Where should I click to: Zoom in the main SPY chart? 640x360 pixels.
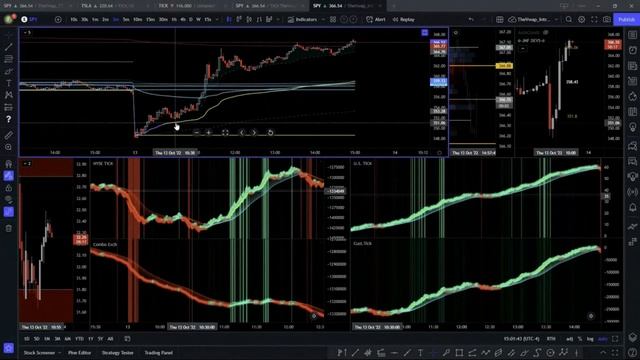click(x=209, y=133)
